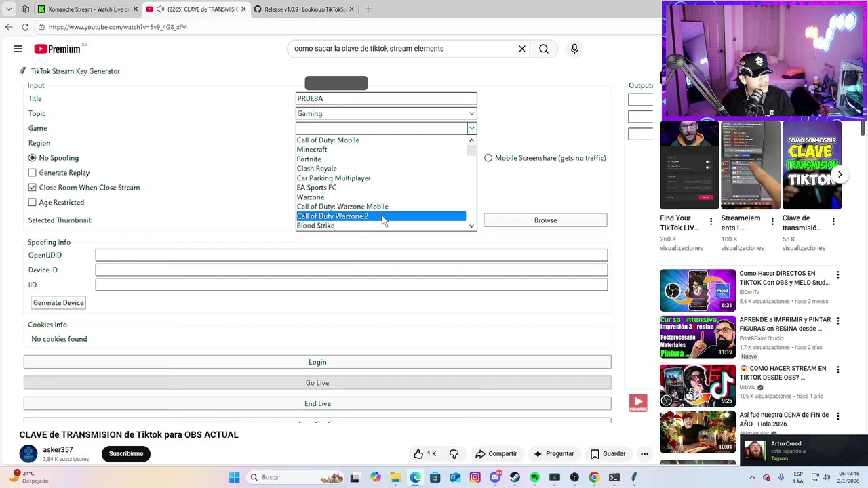Show hidden system tray icons chevron
868x488 pixels.
(751, 477)
